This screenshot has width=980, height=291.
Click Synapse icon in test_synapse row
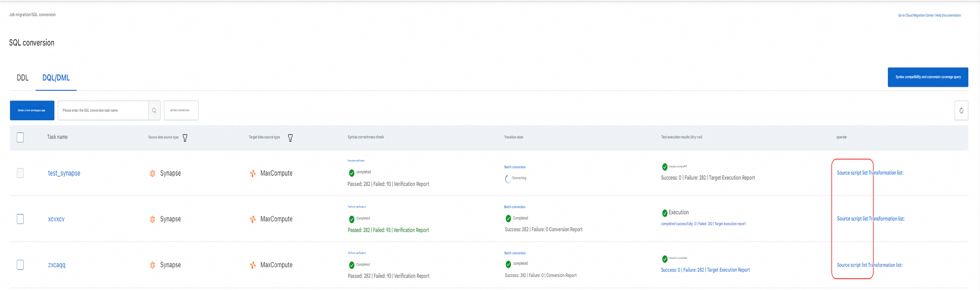(153, 173)
